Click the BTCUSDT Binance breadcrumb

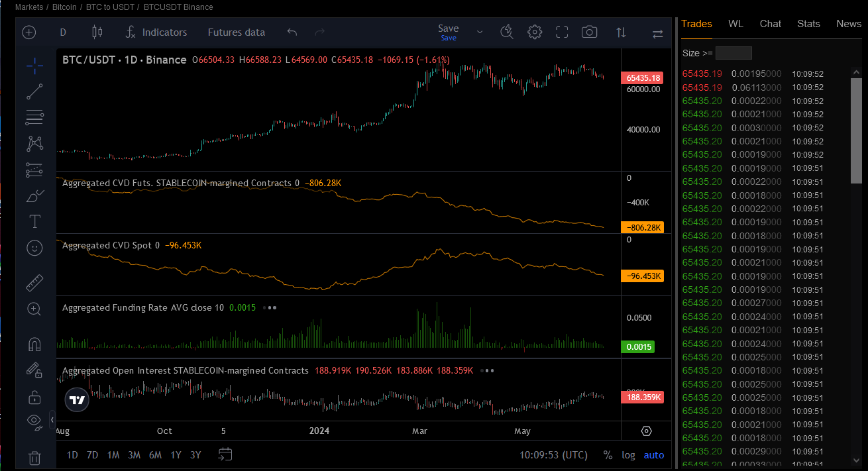coord(178,7)
